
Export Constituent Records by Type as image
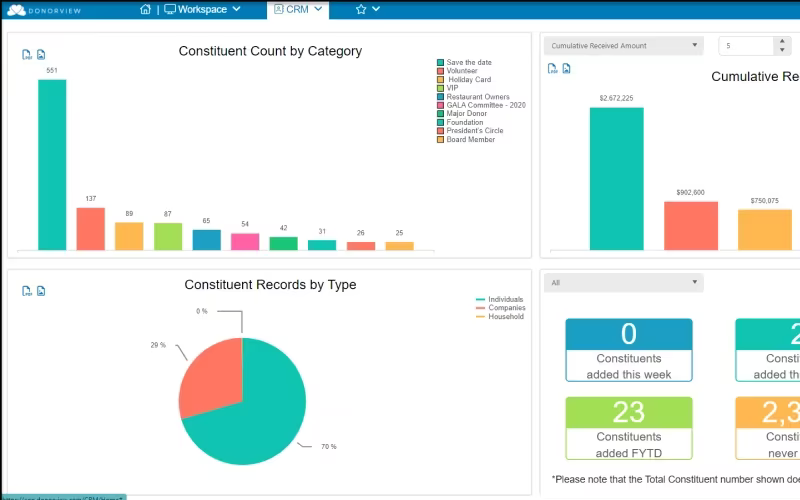41,291
